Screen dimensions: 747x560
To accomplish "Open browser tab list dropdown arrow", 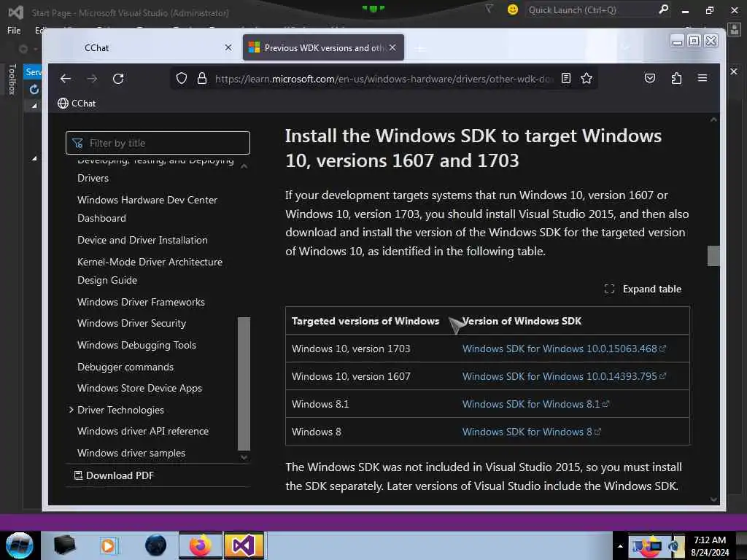I will (626, 47).
